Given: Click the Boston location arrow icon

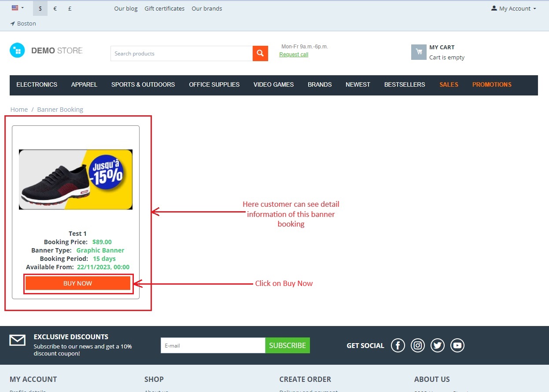Looking at the screenshot, I should (x=13, y=24).
